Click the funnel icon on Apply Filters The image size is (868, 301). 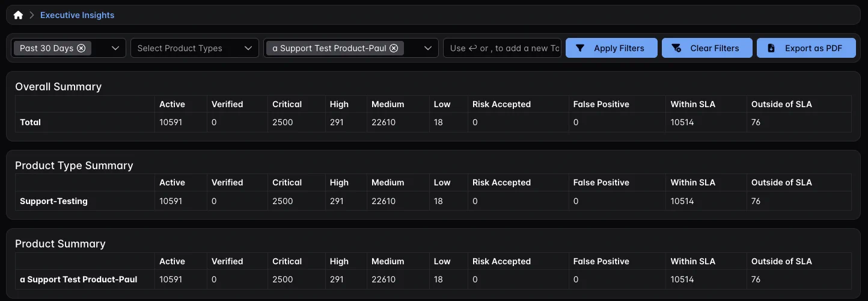click(x=580, y=48)
